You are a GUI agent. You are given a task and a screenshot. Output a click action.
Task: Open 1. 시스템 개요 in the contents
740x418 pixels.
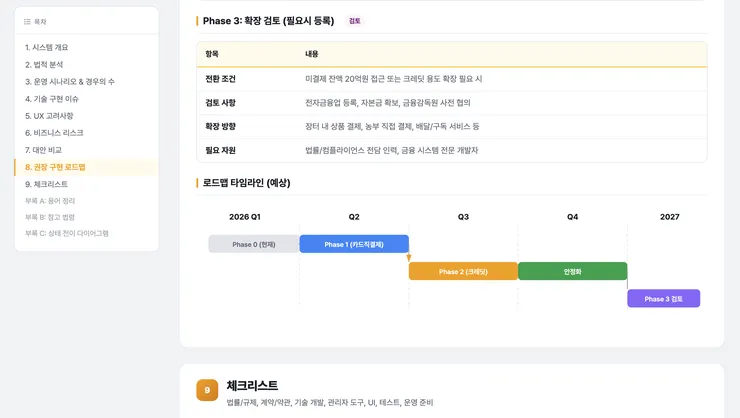coord(47,47)
